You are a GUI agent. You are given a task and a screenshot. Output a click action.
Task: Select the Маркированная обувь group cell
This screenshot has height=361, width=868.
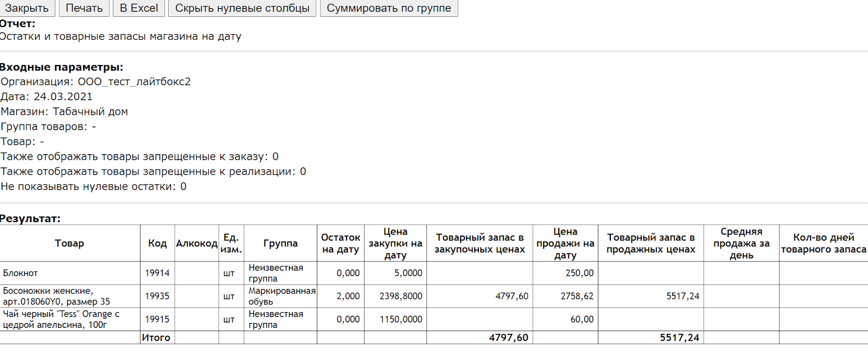pyautogui.click(x=281, y=296)
